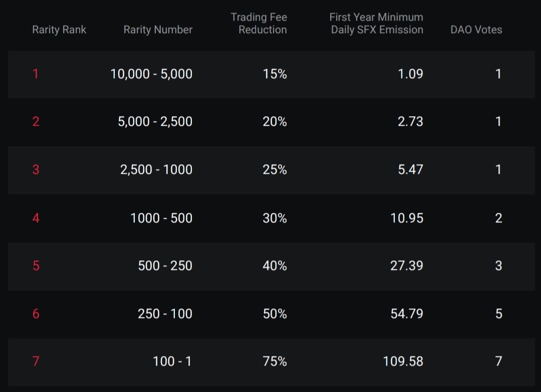Select the Trading Fee Reduction header
This screenshot has width=541, height=392.
point(259,23)
